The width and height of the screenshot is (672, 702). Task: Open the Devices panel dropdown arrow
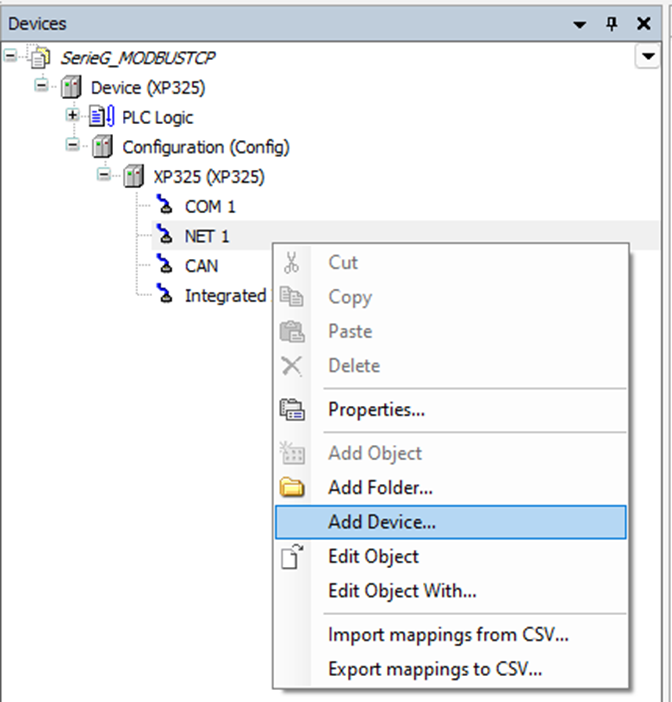[579, 24]
